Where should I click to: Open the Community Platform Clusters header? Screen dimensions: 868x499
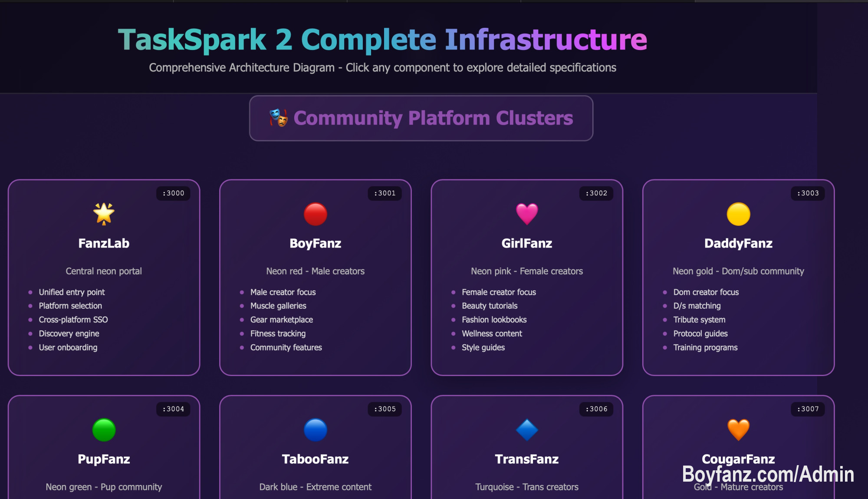(433, 118)
